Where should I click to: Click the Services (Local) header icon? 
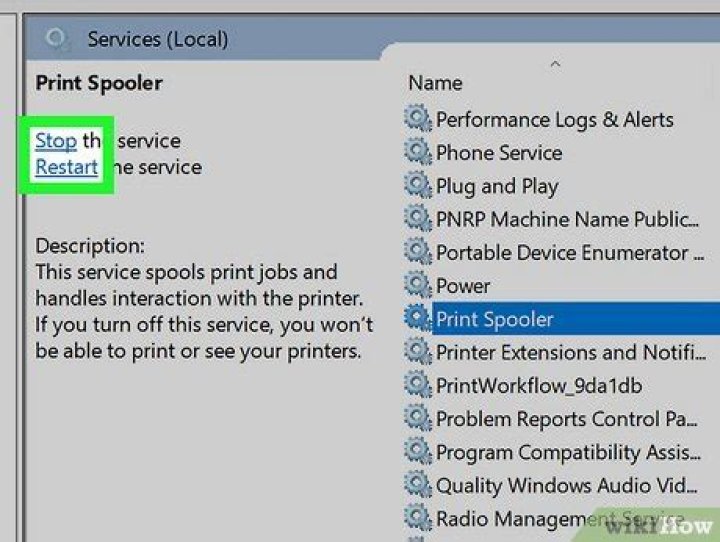click(x=58, y=40)
